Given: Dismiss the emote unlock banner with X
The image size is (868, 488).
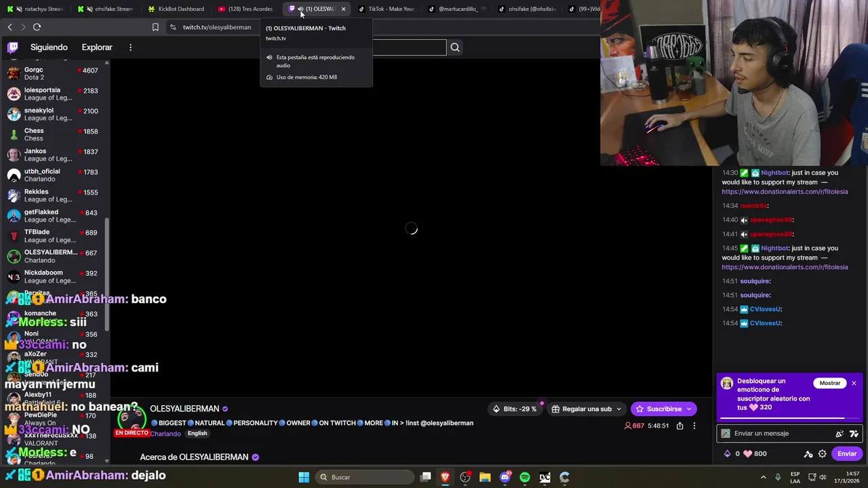Looking at the screenshot, I should pos(854,384).
